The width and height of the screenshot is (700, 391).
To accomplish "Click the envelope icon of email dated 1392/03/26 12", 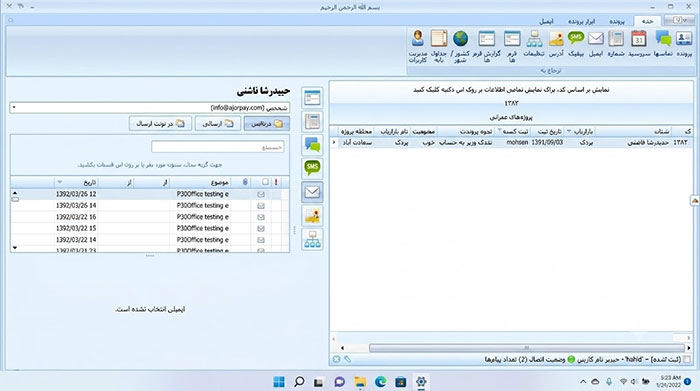I will [x=261, y=194].
